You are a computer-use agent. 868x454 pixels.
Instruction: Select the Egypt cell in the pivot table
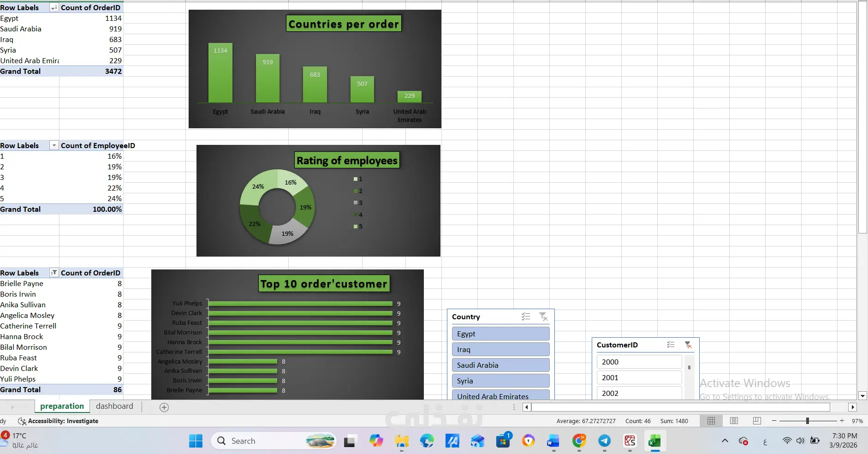point(30,18)
